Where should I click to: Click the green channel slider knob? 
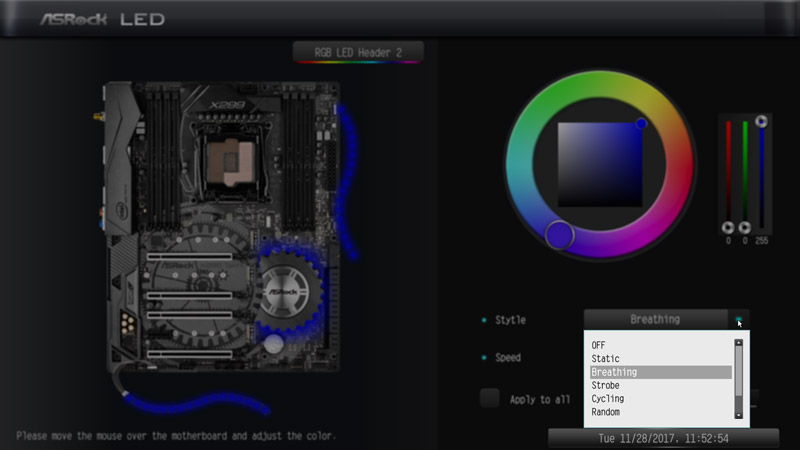coord(745,228)
